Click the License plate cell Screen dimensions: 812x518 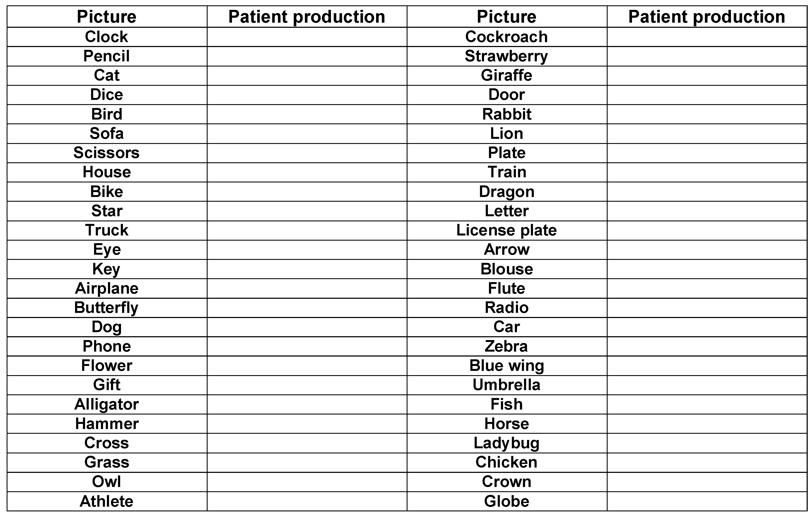pos(506,230)
